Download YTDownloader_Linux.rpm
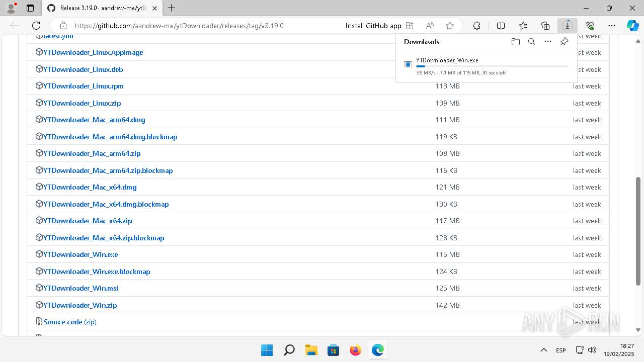 [84, 86]
